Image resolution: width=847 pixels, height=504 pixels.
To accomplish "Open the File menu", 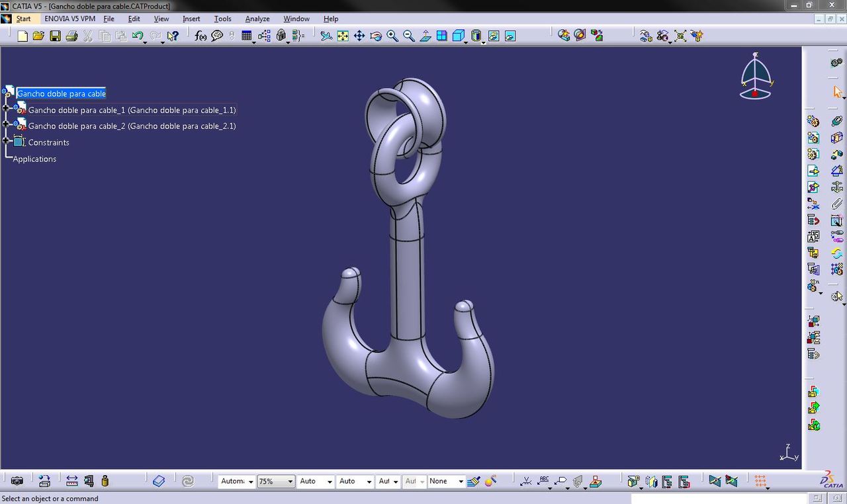I will coord(109,19).
